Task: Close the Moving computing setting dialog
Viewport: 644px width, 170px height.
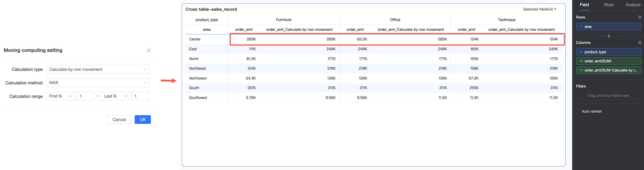Action: point(149,50)
